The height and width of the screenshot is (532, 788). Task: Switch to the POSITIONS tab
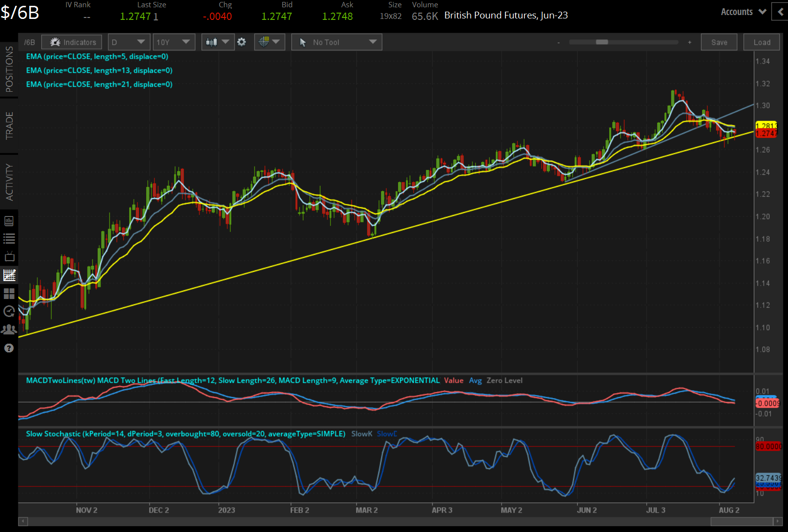pyautogui.click(x=8, y=70)
